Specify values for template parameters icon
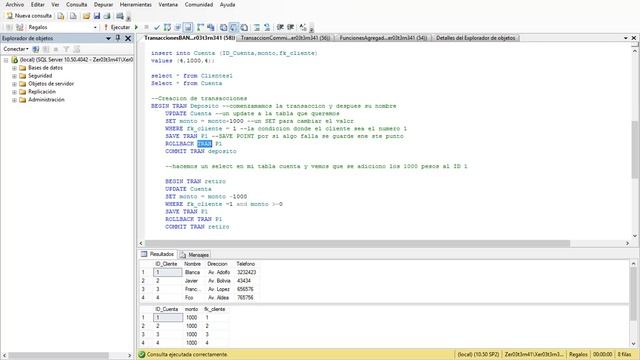 (303, 27)
